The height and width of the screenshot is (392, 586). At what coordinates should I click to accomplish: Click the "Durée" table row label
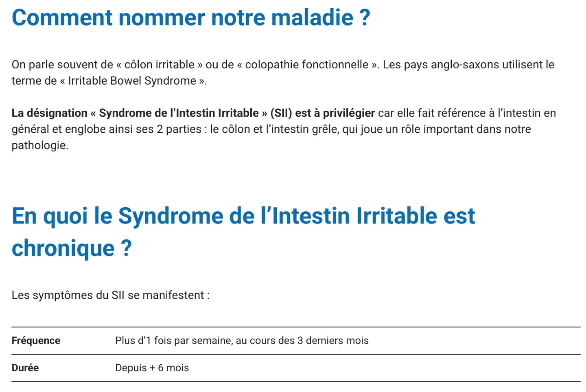25,368
